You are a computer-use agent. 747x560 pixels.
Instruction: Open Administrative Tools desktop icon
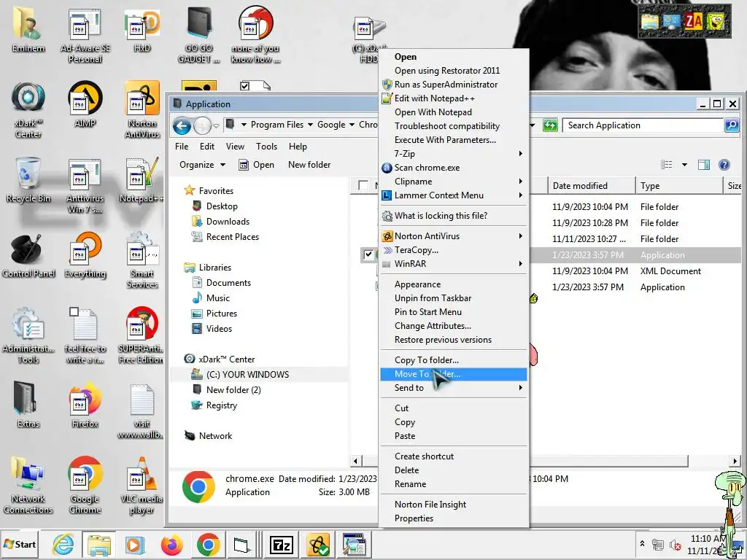(x=28, y=335)
